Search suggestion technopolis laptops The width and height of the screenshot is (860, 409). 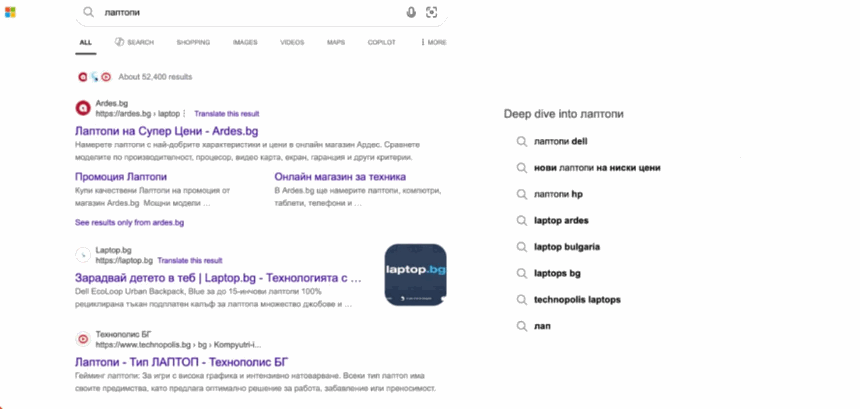577,299
